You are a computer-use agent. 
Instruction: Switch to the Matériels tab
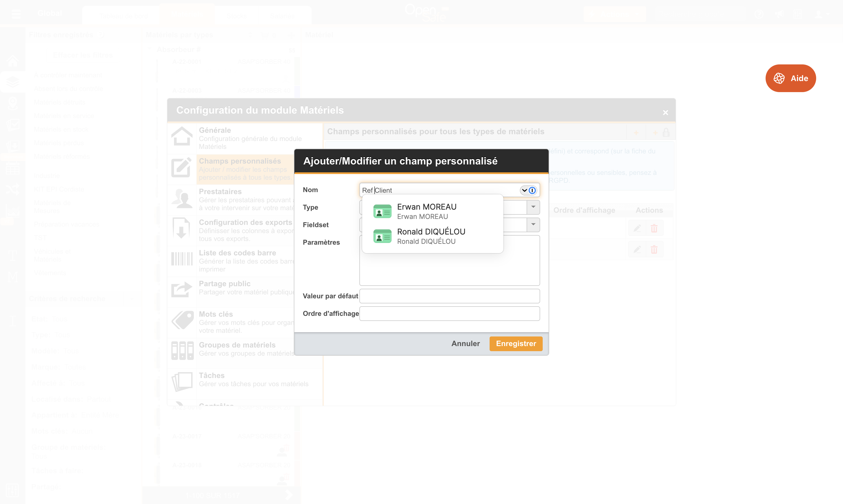pos(187,14)
